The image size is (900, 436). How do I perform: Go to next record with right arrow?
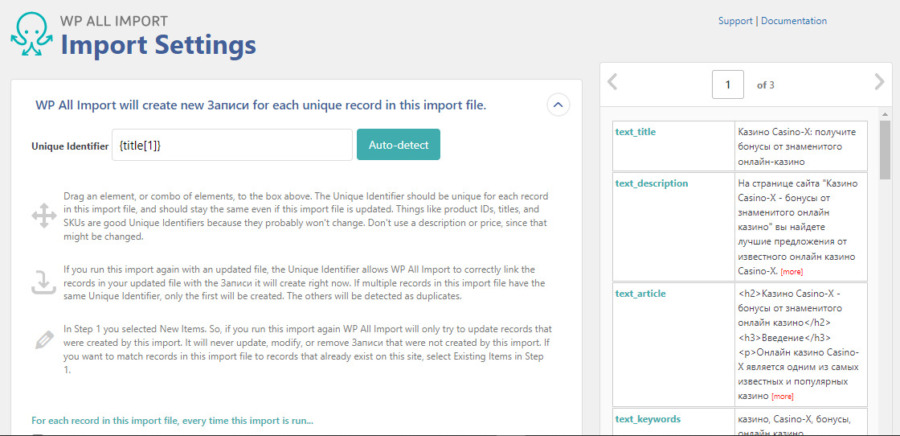click(879, 82)
